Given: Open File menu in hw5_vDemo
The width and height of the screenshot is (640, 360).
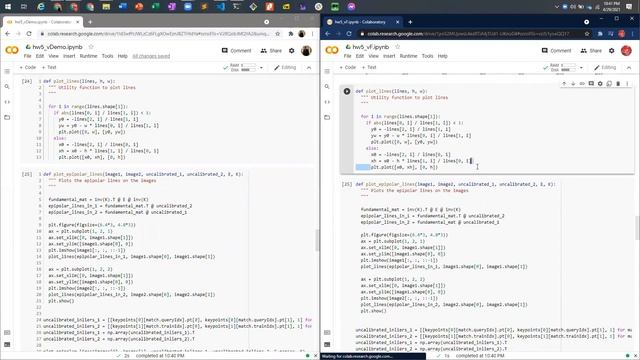Looking at the screenshot, I should 27,56.
